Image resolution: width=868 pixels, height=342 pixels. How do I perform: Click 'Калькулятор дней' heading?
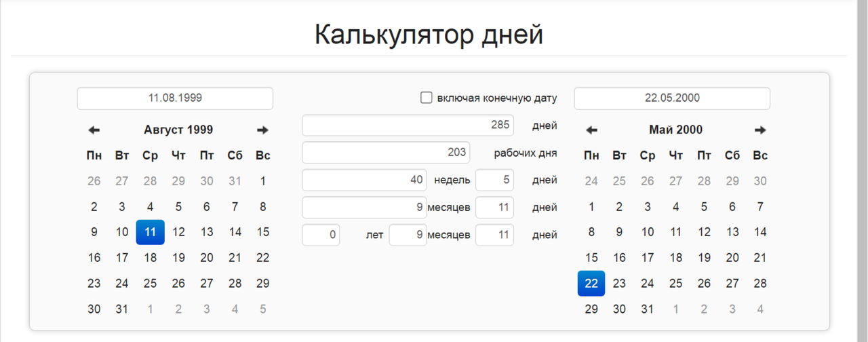(x=429, y=35)
